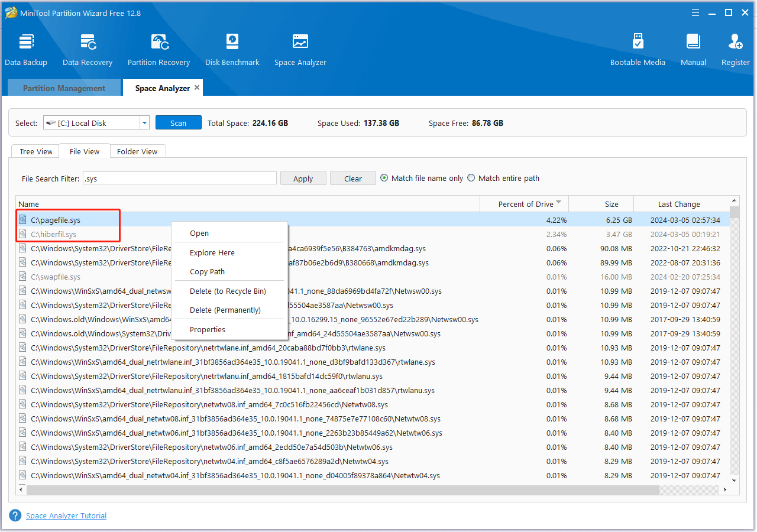The image size is (757, 532).
Task: Select the C:\hiberfil.sys row
Action: pos(373,233)
